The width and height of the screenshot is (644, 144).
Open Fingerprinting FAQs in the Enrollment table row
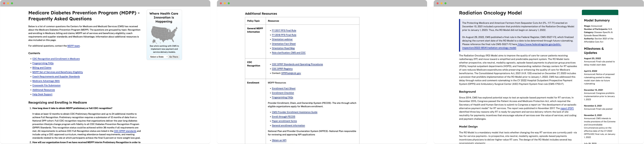282,97
